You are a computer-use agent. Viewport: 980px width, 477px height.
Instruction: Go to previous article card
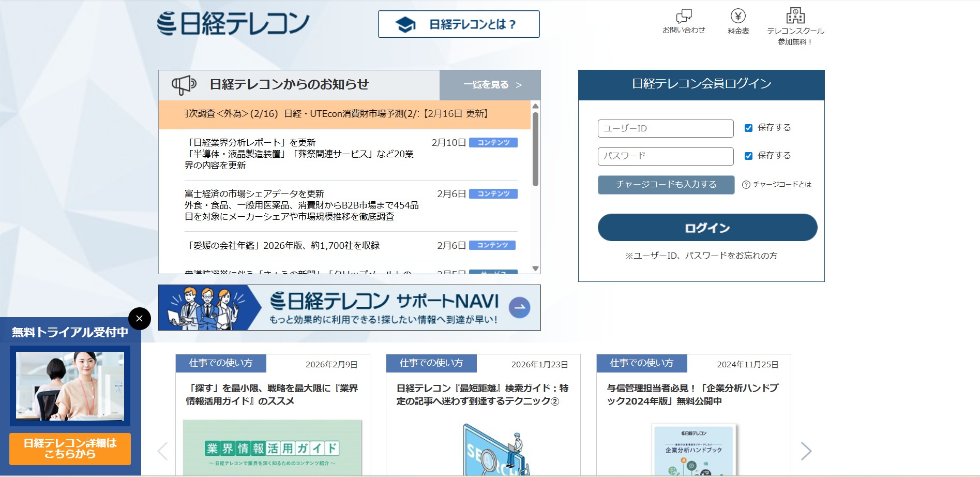click(162, 451)
